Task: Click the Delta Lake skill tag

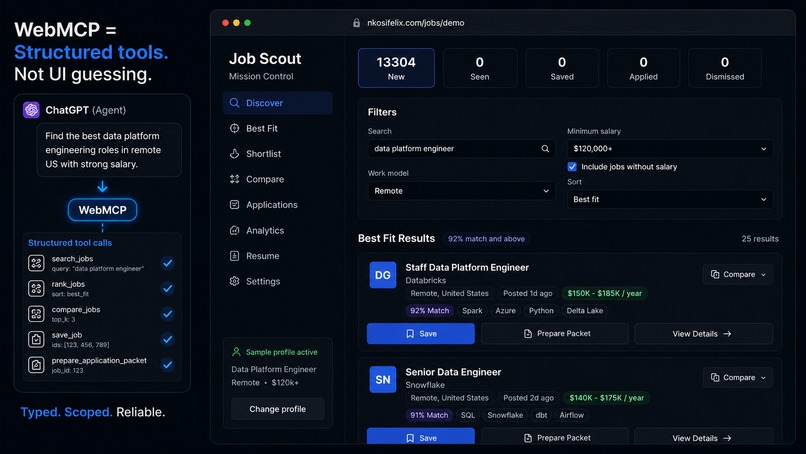Action: [584, 311]
